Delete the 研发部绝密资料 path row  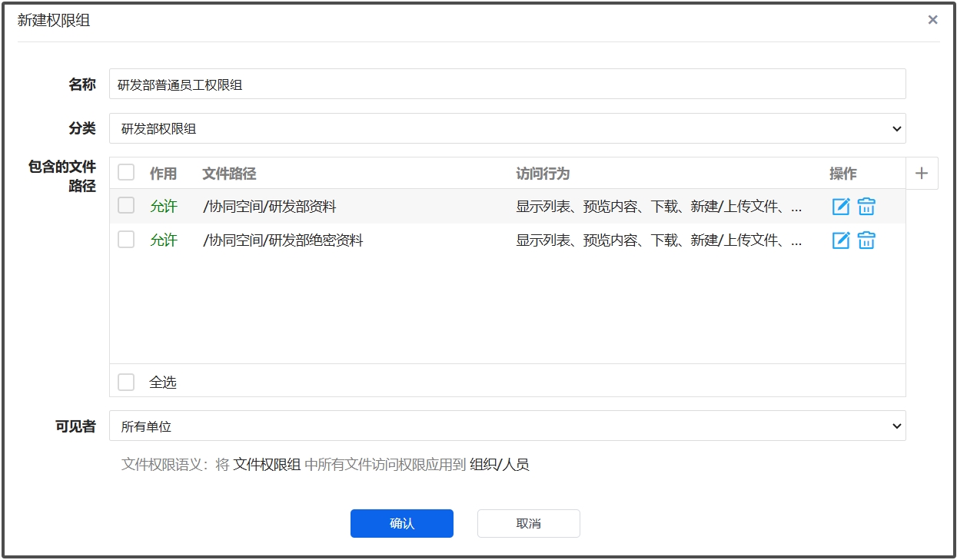[866, 240]
